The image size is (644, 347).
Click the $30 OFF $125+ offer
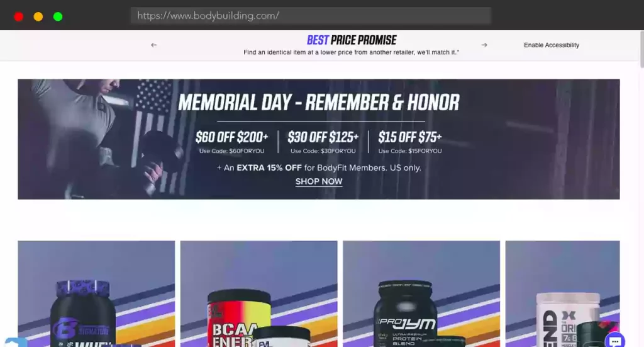click(323, 142)
